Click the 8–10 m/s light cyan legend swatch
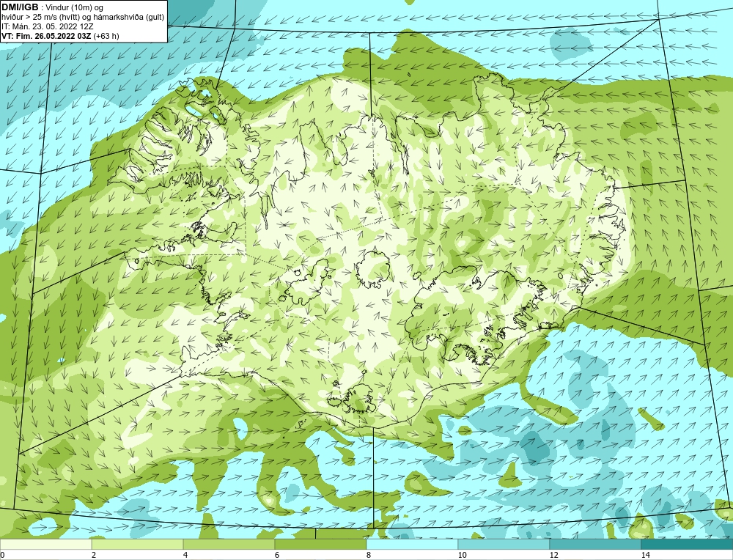The width and height of the screenshot is (733, 560). [x=412, y=545]
